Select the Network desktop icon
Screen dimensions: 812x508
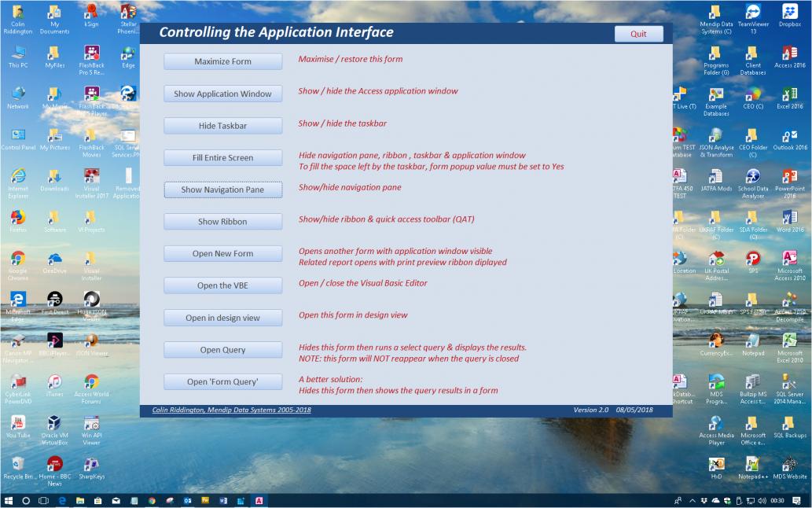[18, 98]
